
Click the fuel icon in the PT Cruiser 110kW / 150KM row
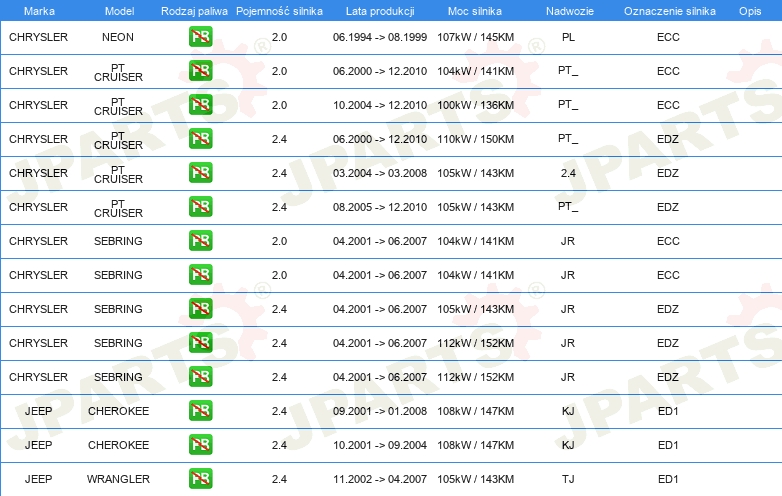(x=200, y=139)
